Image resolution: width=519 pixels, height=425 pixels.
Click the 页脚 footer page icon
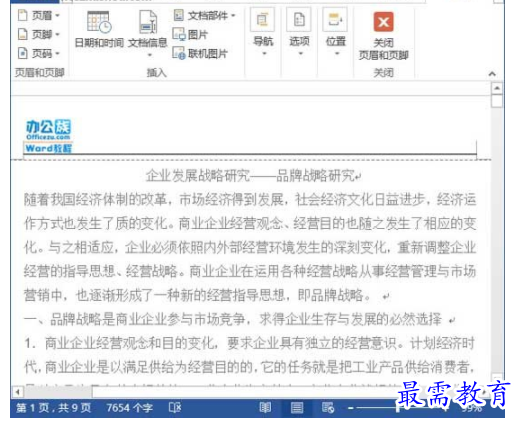point(22,34)
